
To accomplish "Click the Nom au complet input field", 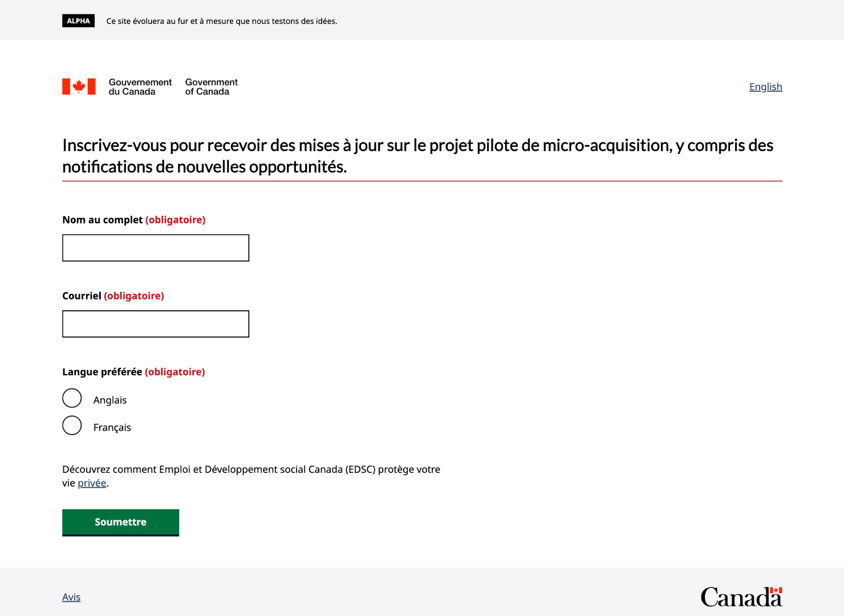I will (155, 248).
